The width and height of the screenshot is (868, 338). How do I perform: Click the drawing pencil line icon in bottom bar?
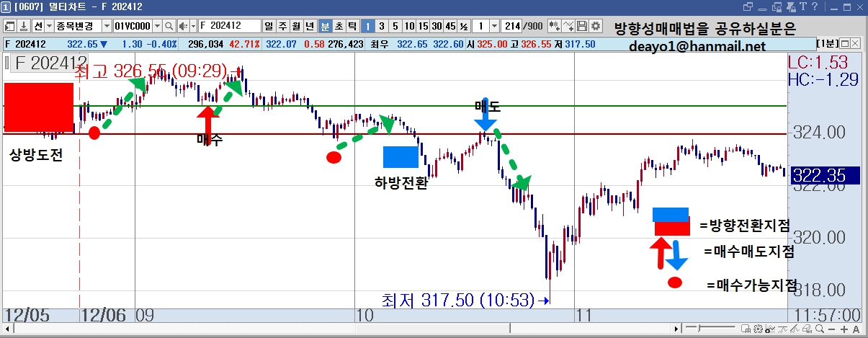(795, 329)
